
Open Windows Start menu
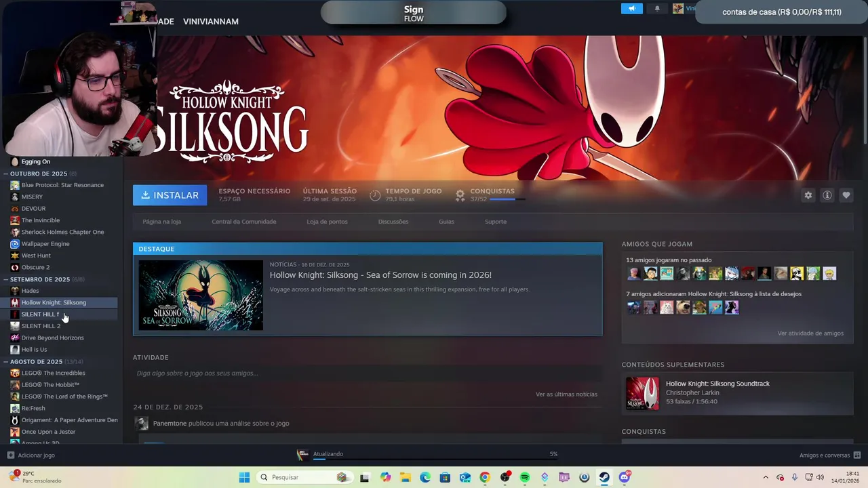[244, 477]
